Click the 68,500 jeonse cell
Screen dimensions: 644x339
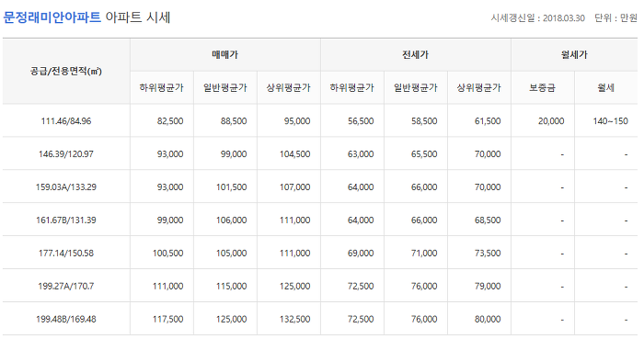(x=488, y=220)
